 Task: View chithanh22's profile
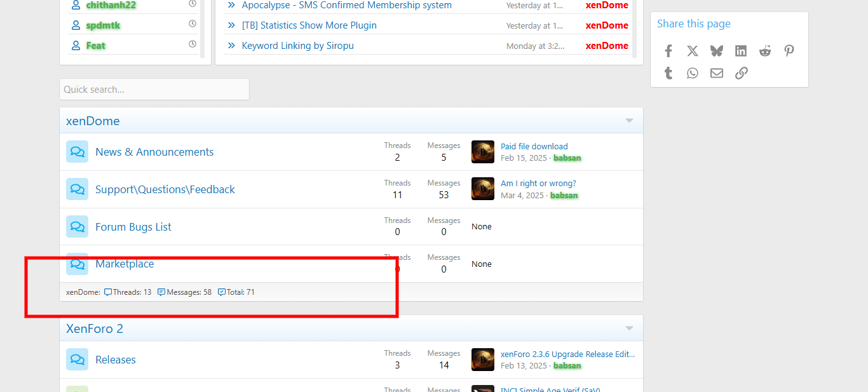pos(111,5)
